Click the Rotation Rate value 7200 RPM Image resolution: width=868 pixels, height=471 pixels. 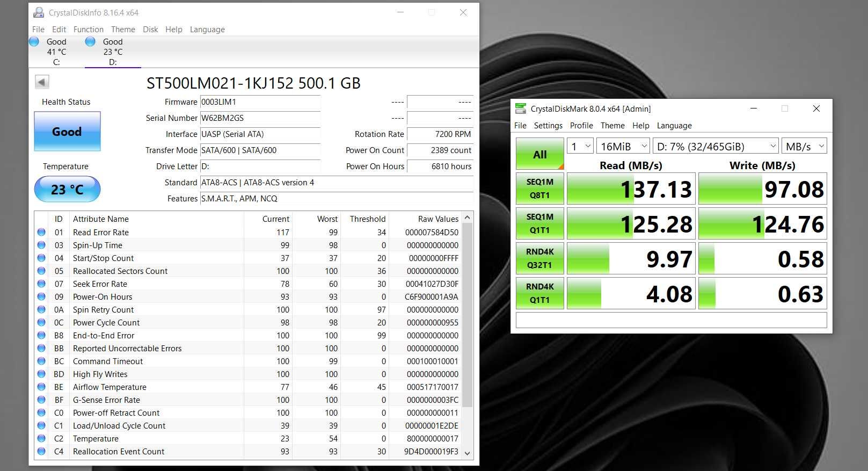(x=440, y=134)
